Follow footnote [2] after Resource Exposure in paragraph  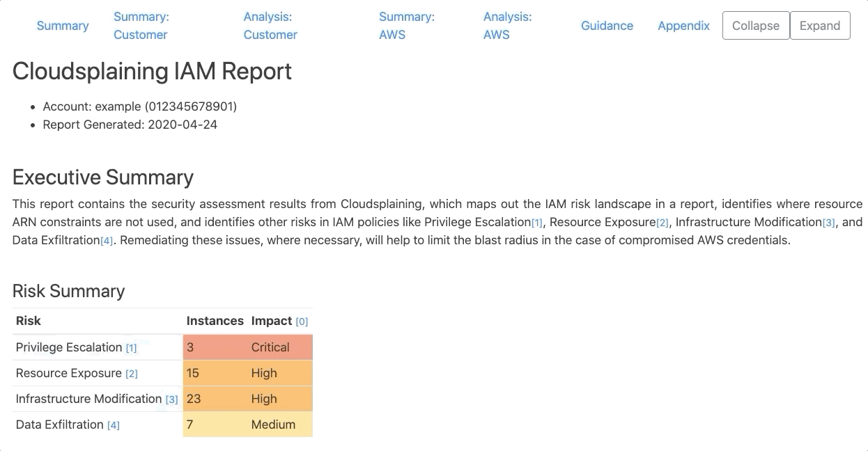[x=662, y=223]
